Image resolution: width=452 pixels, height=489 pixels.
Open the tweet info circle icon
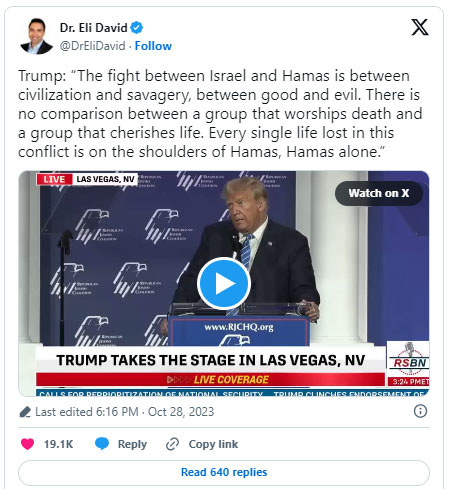(420, 411)
